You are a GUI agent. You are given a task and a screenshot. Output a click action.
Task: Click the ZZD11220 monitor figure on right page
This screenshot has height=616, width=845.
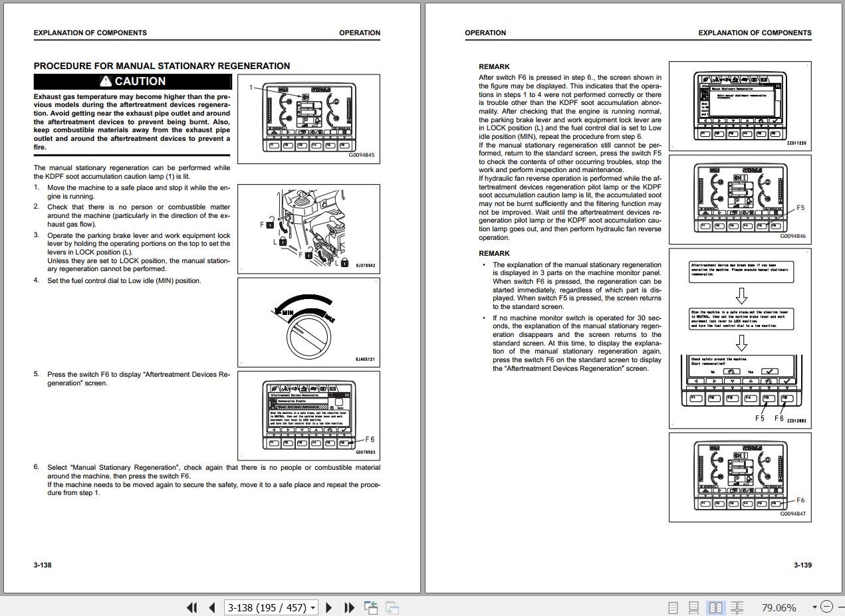pos(740,105)
